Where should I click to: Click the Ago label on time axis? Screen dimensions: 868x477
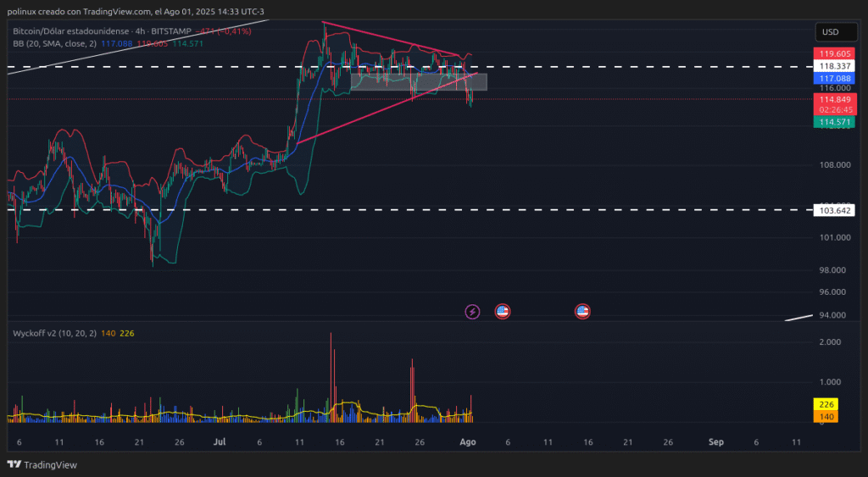467,442
